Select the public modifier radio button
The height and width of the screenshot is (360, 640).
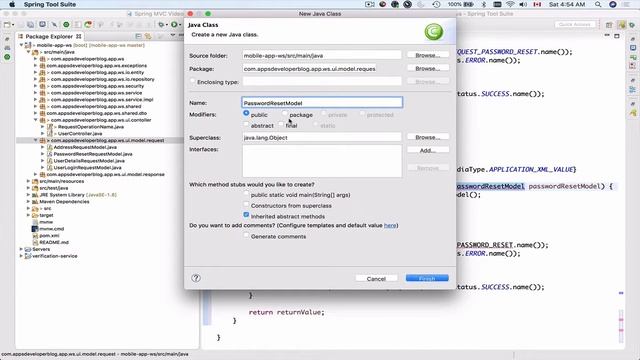tap(246, 113)
